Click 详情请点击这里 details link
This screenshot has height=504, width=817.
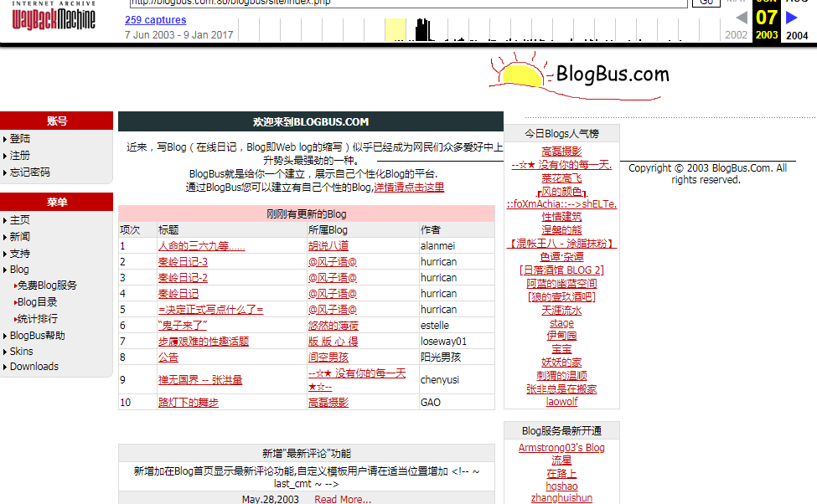pos(409,187)
